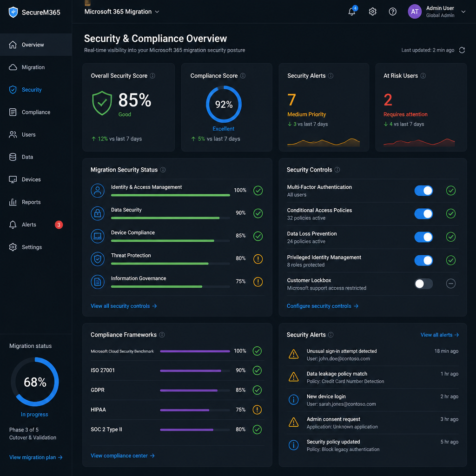
Task: Expand the Admin User account chevron
Action: (463, 12)
